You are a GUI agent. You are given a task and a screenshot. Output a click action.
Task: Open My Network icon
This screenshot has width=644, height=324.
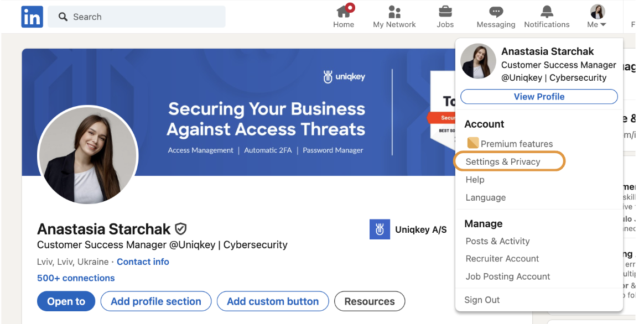coord(394,12)
